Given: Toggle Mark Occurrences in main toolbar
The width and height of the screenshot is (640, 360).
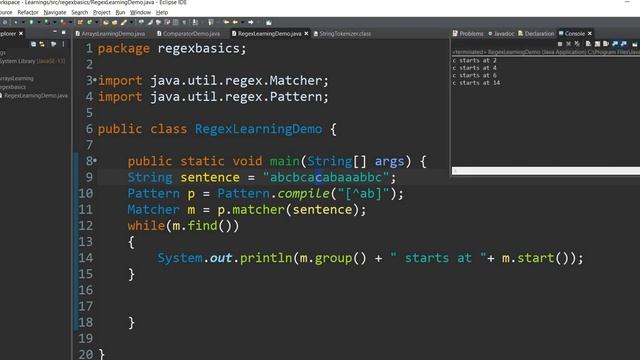Looking at the screenshot, I should (150, 22).
